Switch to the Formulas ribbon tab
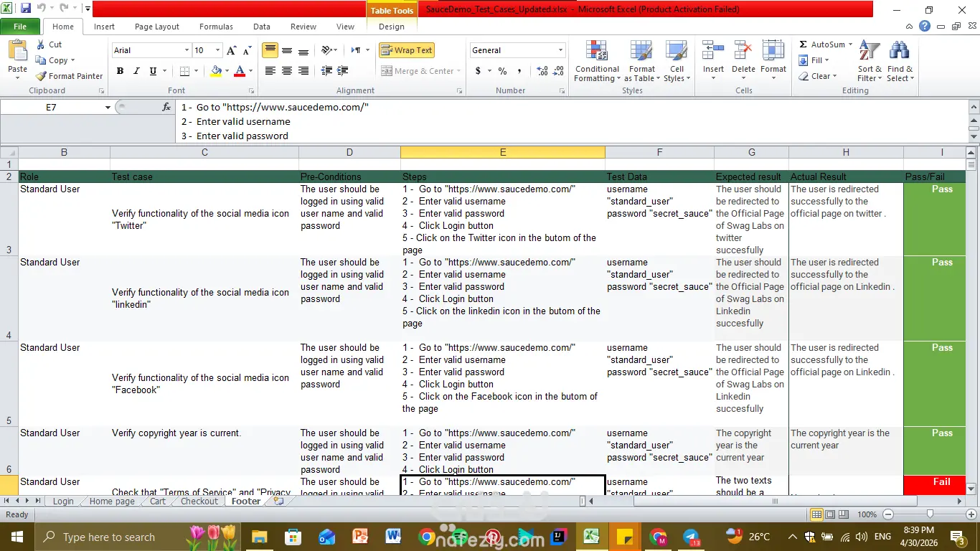Viewport: 980px width, 551px height. [216, 27]
